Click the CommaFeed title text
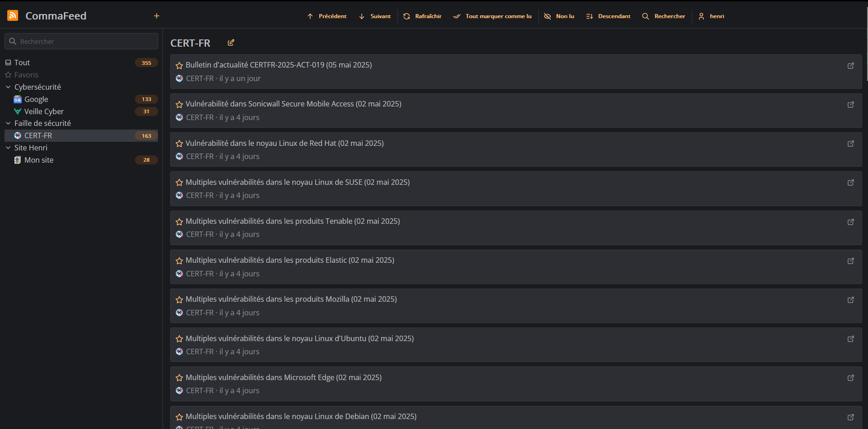This screenshot has width=868, height=429. pos(56,16)
